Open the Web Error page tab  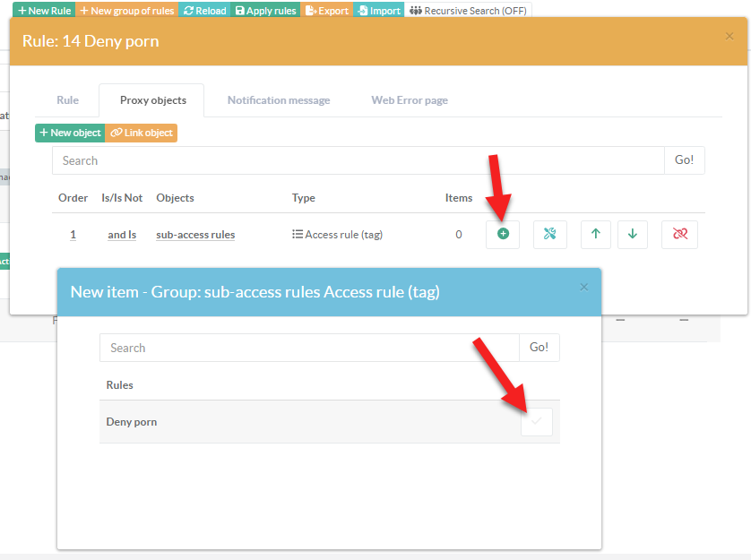tap(410, 100)
